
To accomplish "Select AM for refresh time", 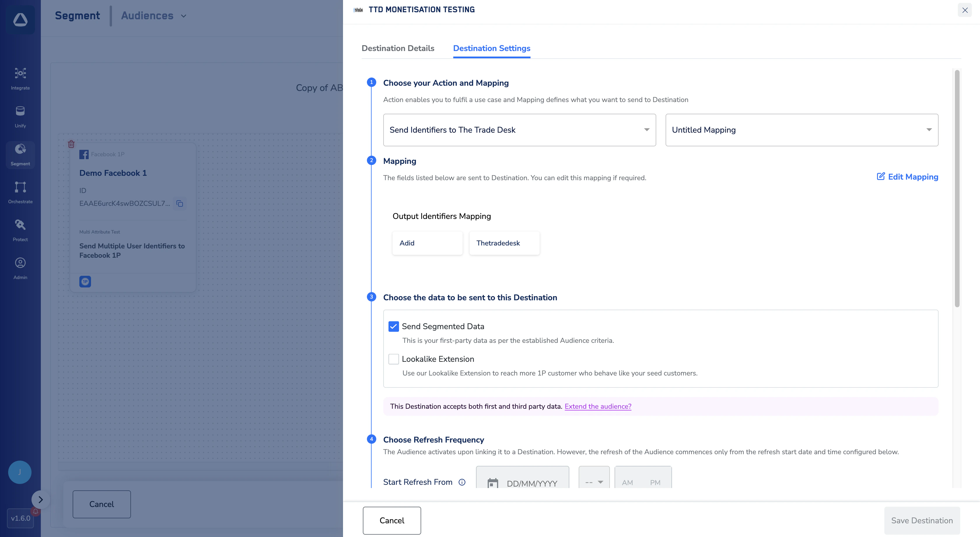I will (627, 482).
